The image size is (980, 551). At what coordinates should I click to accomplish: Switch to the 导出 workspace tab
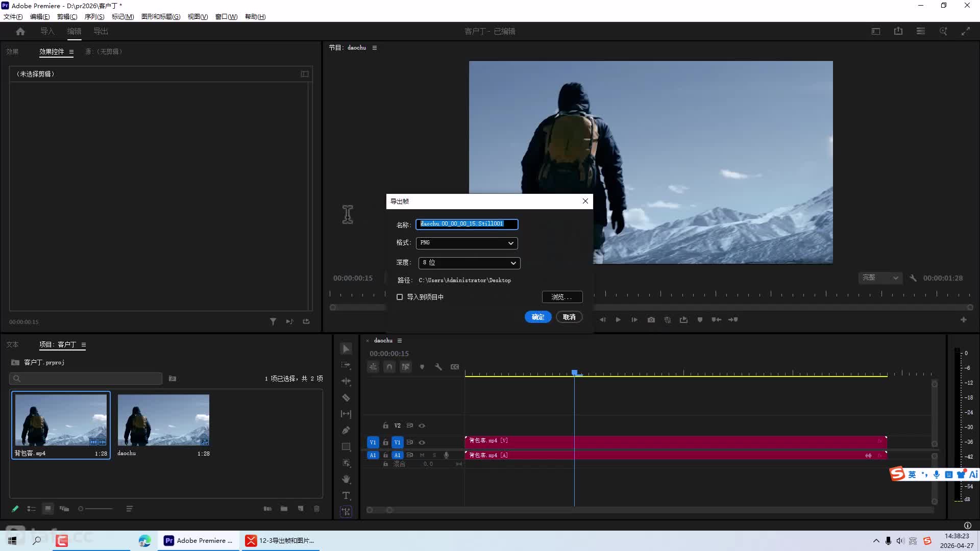(x=101, y=32)
